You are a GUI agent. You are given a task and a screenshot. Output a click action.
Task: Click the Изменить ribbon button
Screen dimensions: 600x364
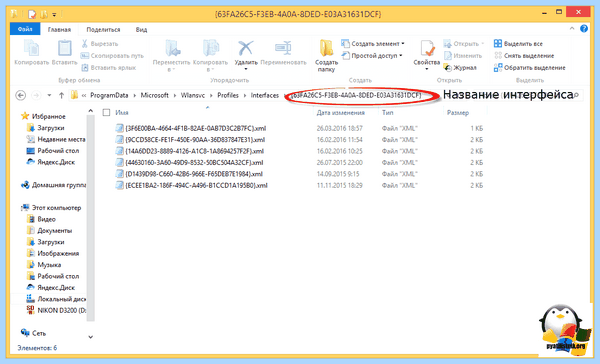click(x=463, y=55)
